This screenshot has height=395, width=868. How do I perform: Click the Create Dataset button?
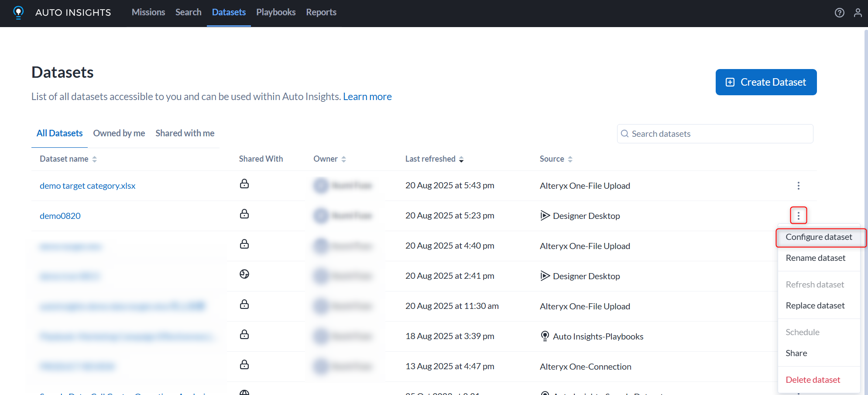(x=766, y=82)
